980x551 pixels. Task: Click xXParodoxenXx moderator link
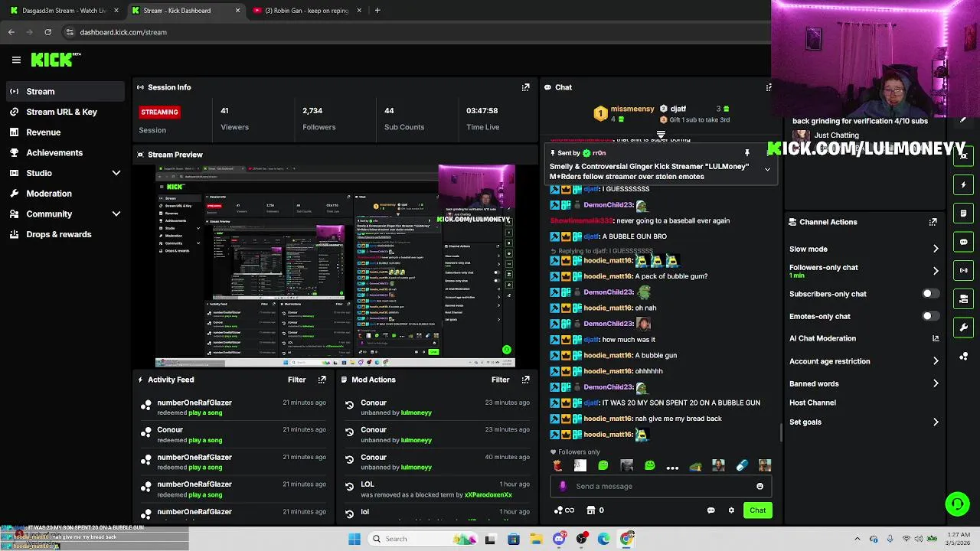pyautogui.click(x=488, y=495)
